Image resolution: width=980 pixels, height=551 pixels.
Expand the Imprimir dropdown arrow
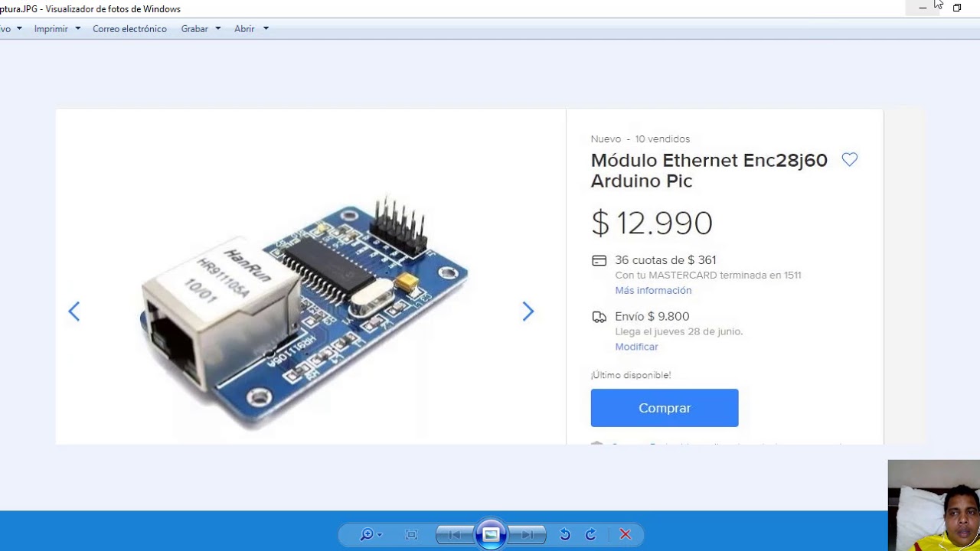[x=77, y=29]
